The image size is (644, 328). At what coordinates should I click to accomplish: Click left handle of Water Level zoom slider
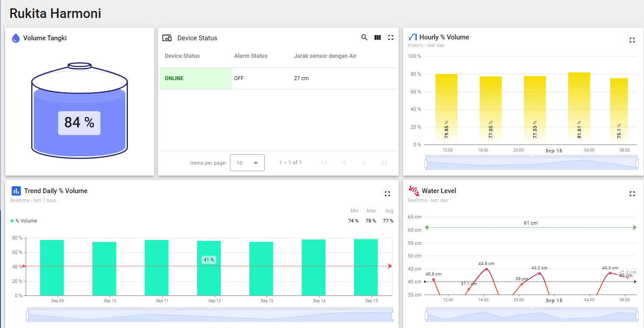click(x=425, y=316)
